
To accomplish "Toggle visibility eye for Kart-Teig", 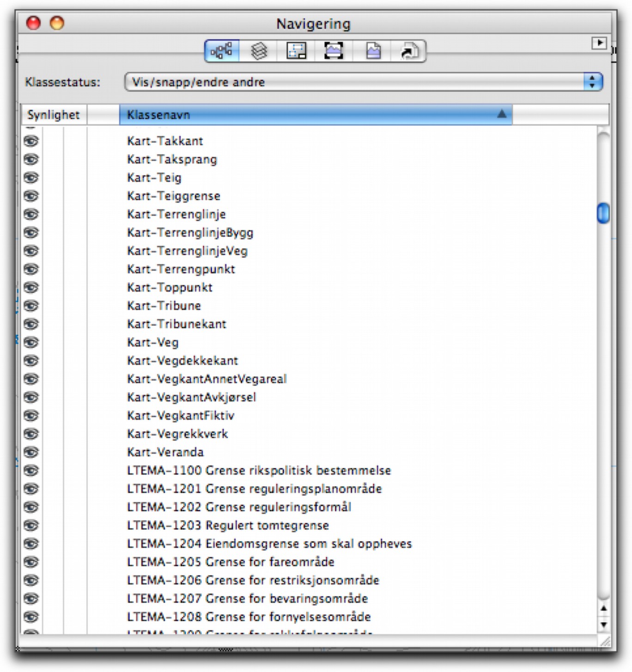I will (x=31, y=178).
